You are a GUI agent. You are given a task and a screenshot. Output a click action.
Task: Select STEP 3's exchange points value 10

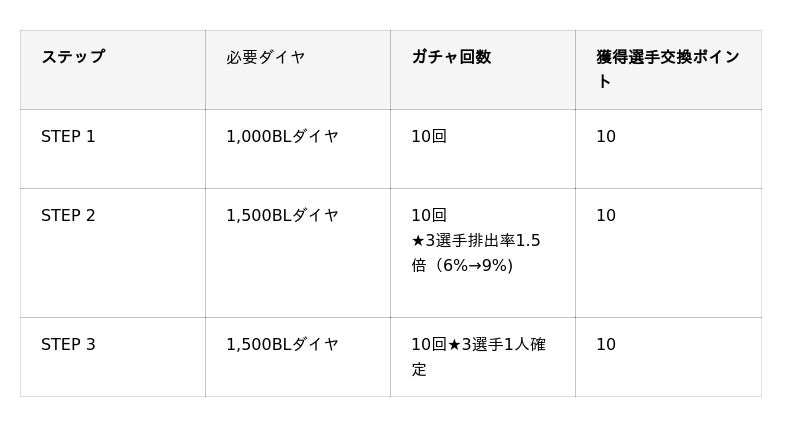point(606,345)
